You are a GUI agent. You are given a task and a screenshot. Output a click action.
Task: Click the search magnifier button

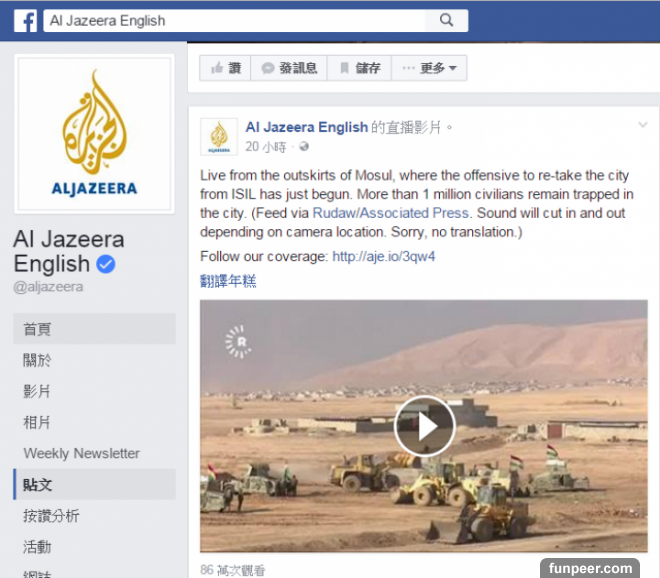pyautogui.click(x=446, y=20)
